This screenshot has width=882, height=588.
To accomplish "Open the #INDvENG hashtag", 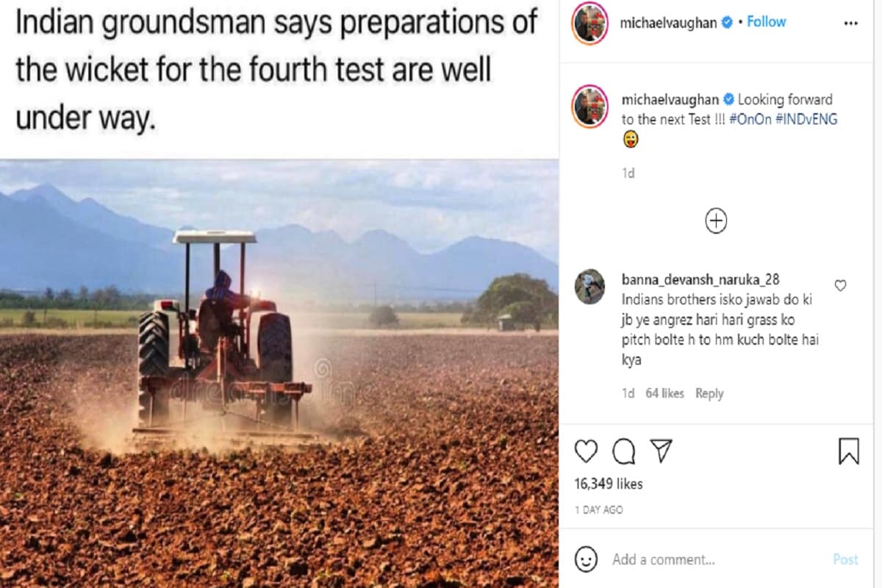I will tap(806, 119).
